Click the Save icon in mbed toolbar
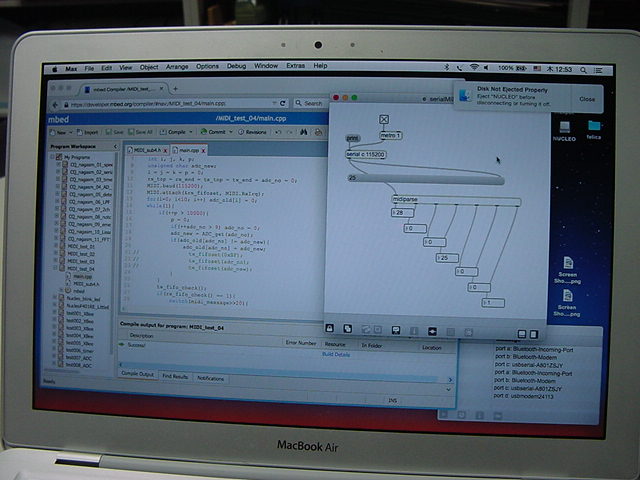The height and width of the screenshot is (480, 640). [115, 132]
